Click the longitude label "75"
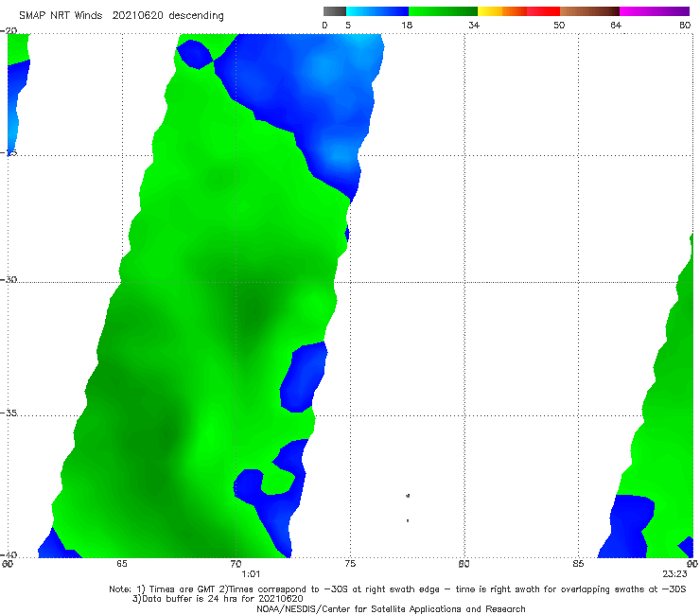Image resolution: width=700 pixels, height=615 pixels. [x=350, y=564]
